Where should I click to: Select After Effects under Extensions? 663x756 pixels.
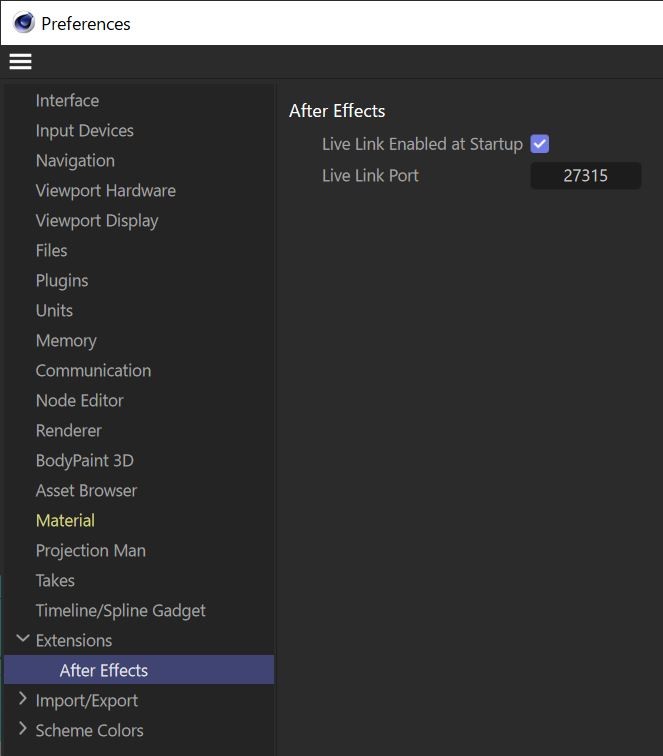pos(104,670)
